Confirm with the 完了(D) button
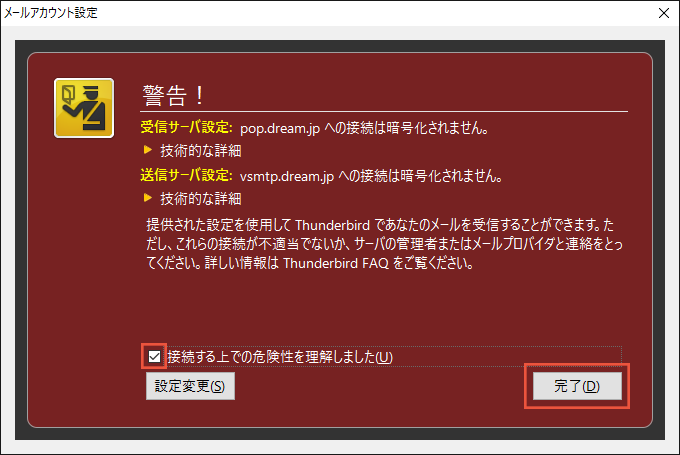This screenshot has height=455, width=680. coord(577,386)
